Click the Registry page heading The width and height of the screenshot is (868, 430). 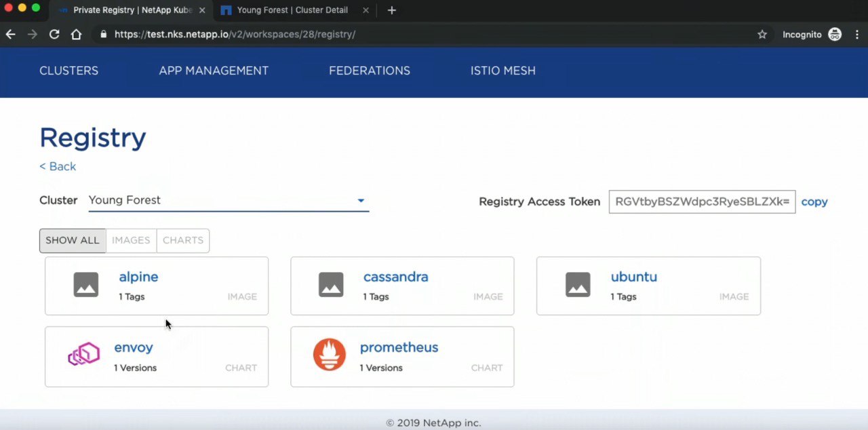coord(93,138)
